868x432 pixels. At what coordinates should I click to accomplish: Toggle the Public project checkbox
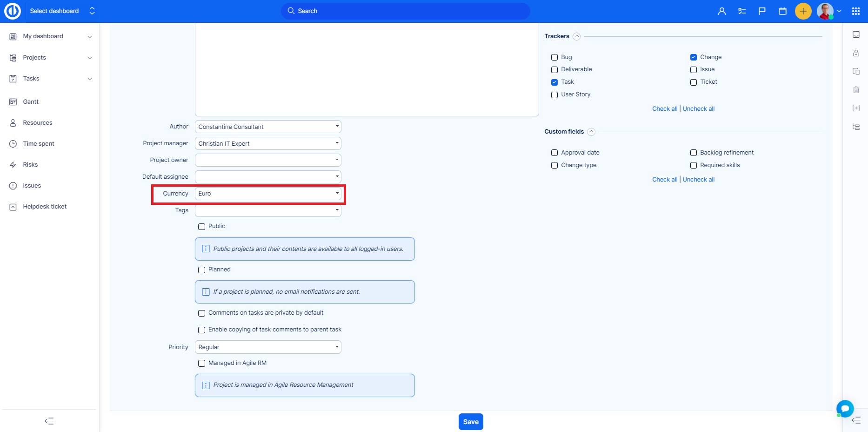click(x=202, y=227)
